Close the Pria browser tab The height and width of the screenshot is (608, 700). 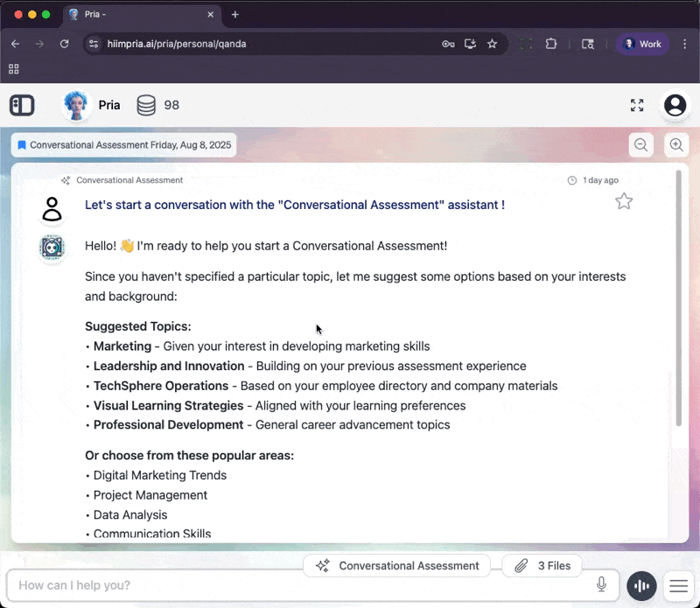(211, 15)
